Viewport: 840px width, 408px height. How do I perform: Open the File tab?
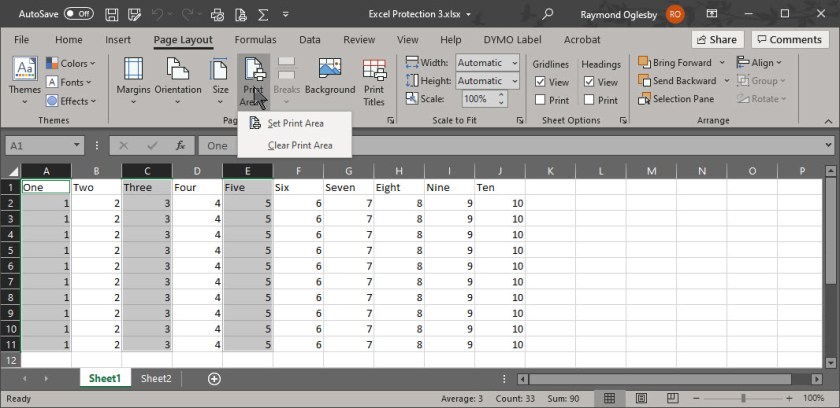tap(21, 40)
